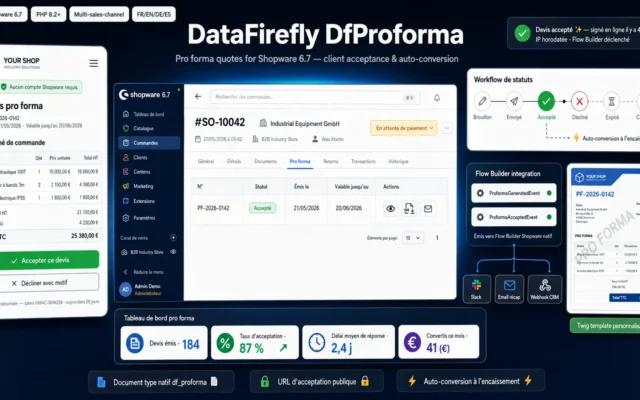The height and width of the screenshot is (400, 640).
Task: Click the Document type natif df_proforma badge
Action: click(161, 382)
